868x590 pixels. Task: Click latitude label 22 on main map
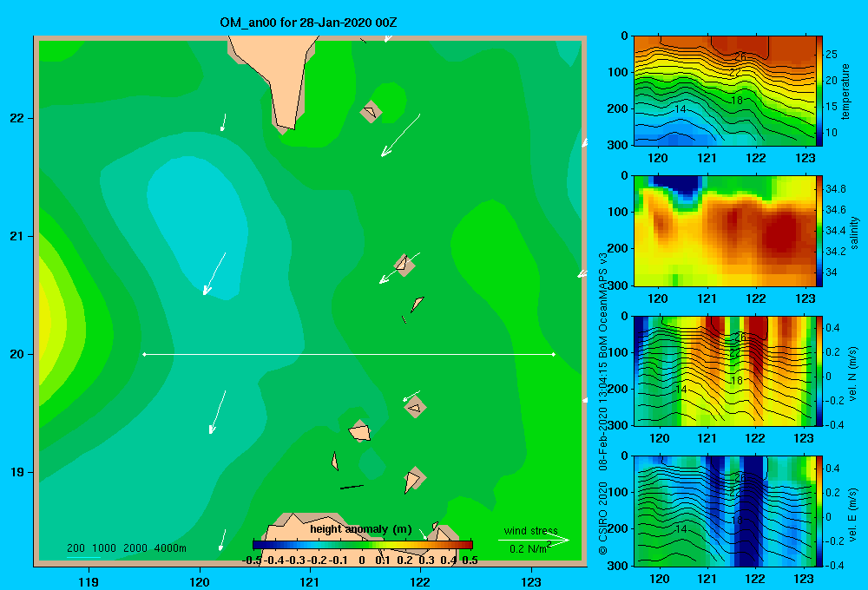pyautogui.click(x=17, y=119)
